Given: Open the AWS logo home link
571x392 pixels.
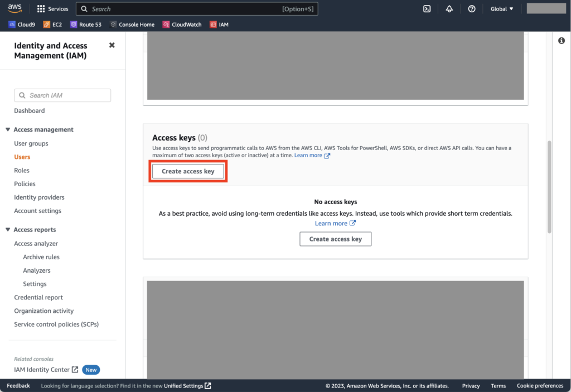Looking at the screenshot, I should 15,8.
